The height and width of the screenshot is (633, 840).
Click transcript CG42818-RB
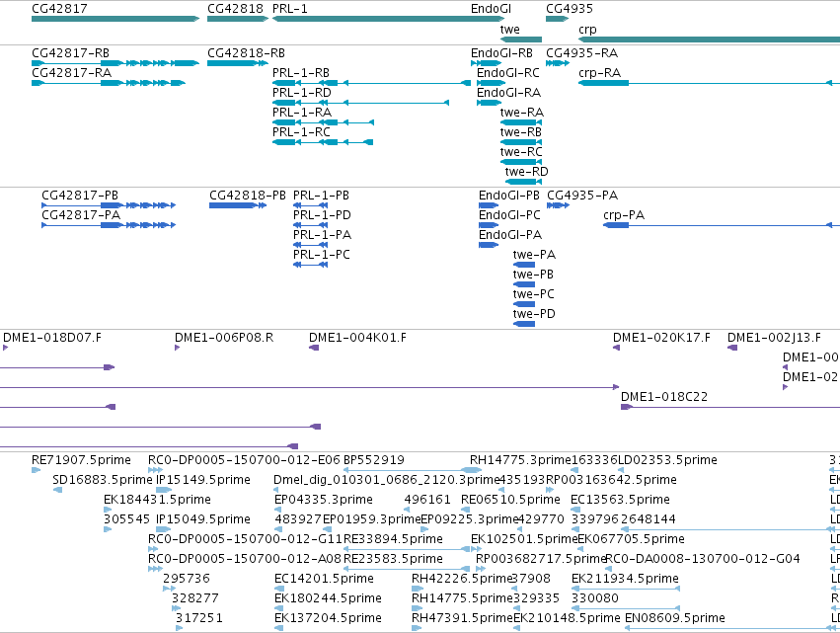pyautogui.click(x=237, y=63)
